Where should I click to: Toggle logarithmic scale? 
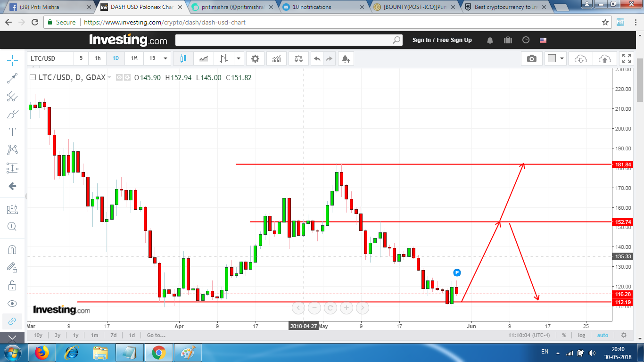(x=582, y=335)
